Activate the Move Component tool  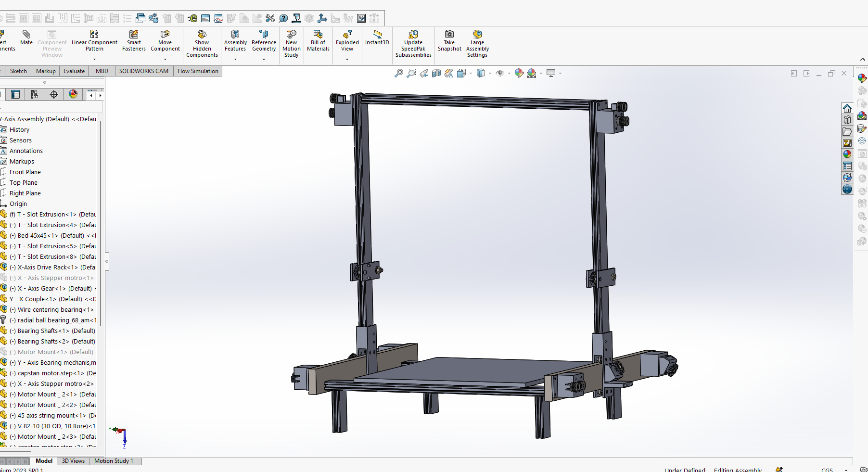pos(165,40)
